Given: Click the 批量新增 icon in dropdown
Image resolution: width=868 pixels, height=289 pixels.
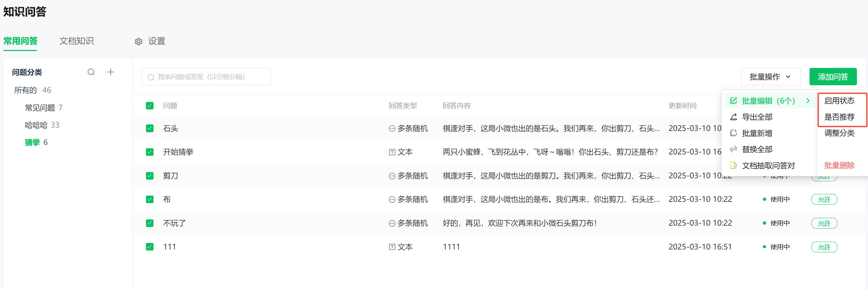Looking at the screenshot, I should 733,133.
